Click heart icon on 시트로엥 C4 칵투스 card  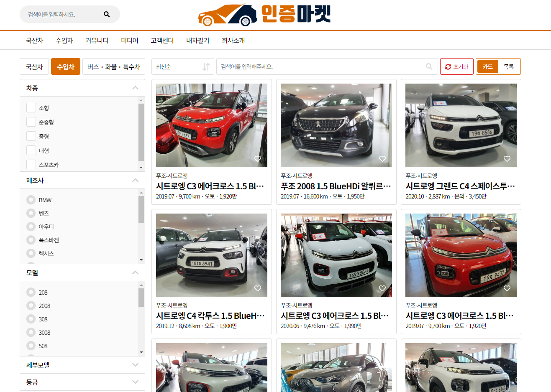click(258, 288)
